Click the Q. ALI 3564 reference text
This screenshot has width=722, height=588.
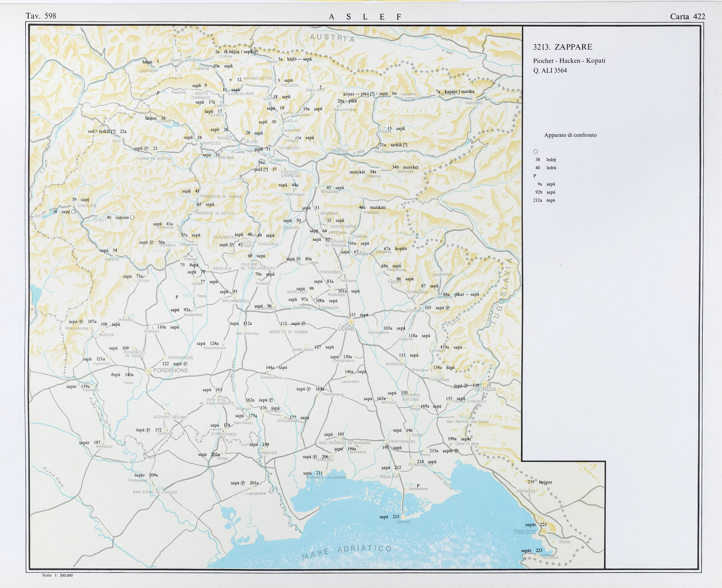tap(550, 70)
